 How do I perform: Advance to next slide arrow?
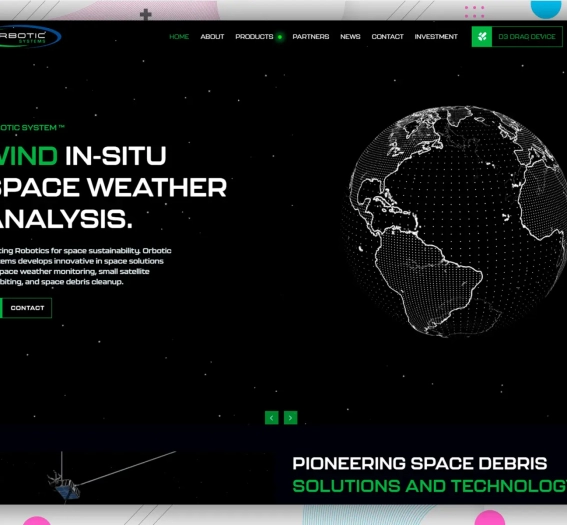click(290, 418)
